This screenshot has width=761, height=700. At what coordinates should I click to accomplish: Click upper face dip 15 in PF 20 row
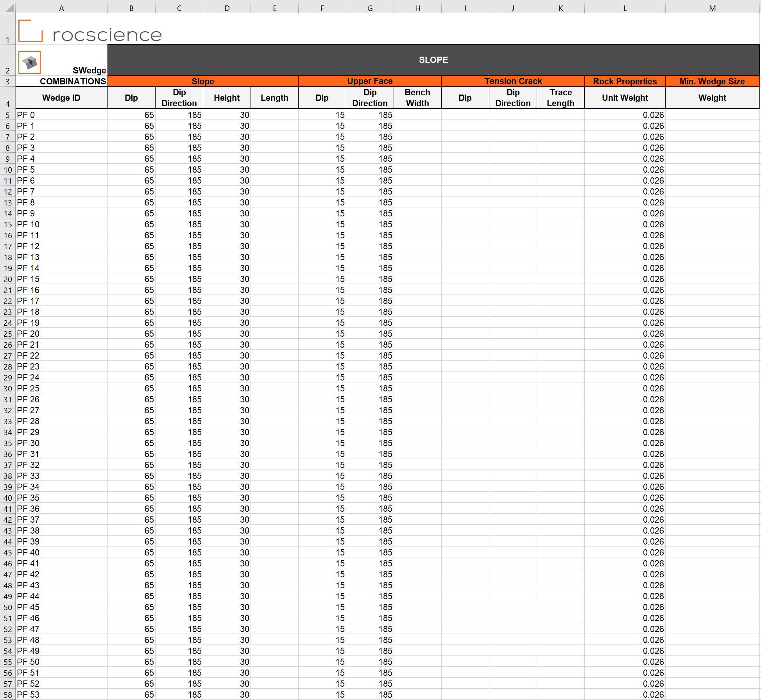322,334
